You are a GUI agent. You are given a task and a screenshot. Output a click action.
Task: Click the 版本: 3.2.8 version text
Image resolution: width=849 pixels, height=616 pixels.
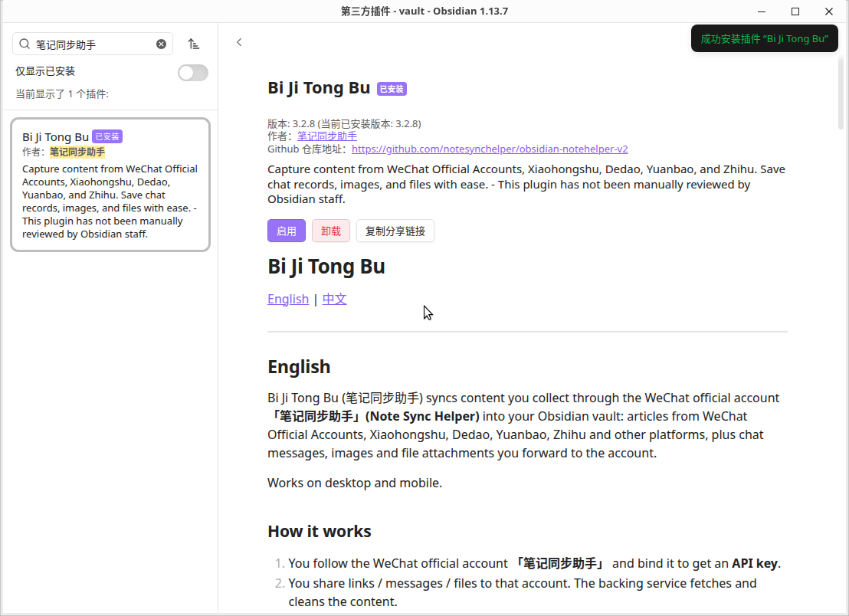point(344,124)
